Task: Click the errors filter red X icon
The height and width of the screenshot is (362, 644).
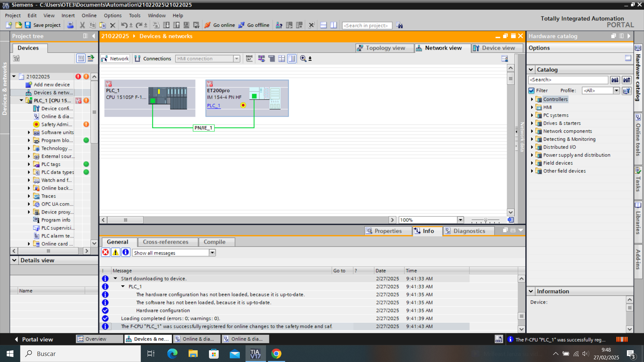Action: tap(105, 252)
